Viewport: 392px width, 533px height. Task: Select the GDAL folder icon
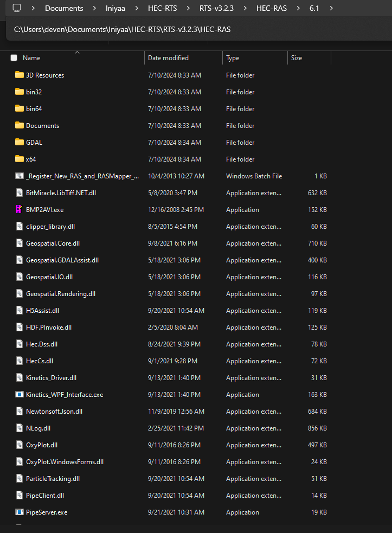(x=20, y=142)
